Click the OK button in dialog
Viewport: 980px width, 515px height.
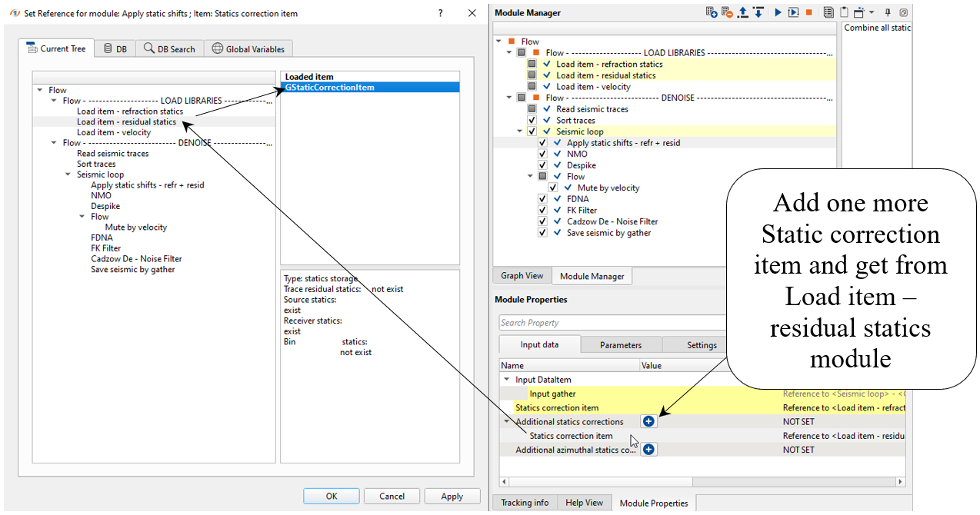pos(331,496)
